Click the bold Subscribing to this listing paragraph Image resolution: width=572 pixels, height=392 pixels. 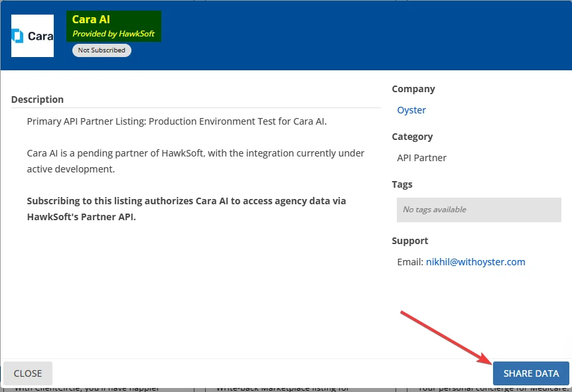click(x=186, y=209)
